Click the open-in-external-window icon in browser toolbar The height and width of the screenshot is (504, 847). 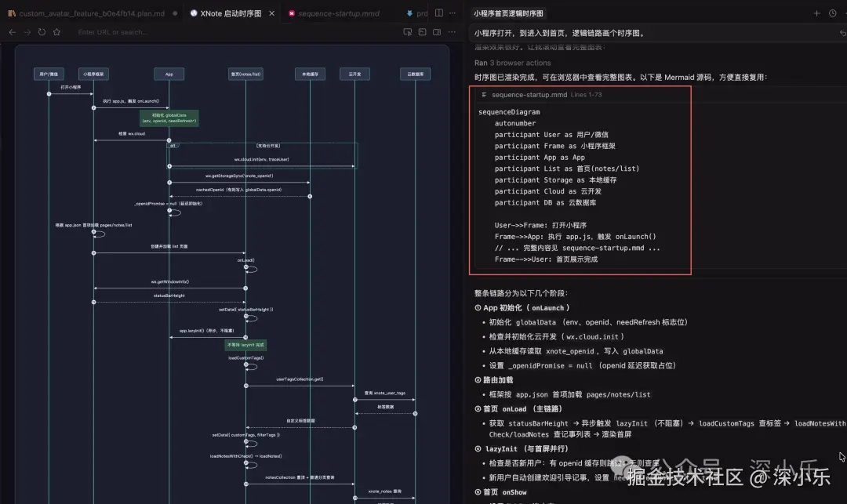point(423,31)
